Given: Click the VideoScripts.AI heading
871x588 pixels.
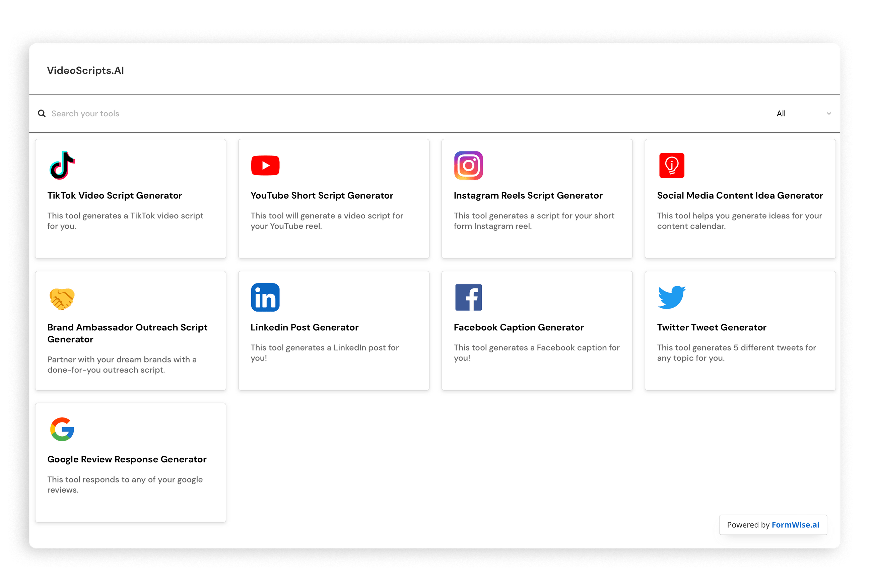Looking at the screenshot, I should pyautogui.click(x=85, y=70).
